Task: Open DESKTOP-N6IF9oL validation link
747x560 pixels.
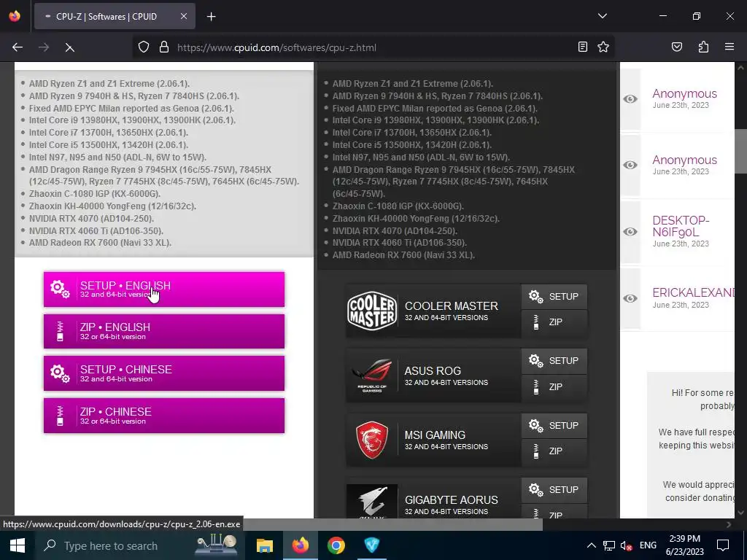Action: [x=681, y=226]
